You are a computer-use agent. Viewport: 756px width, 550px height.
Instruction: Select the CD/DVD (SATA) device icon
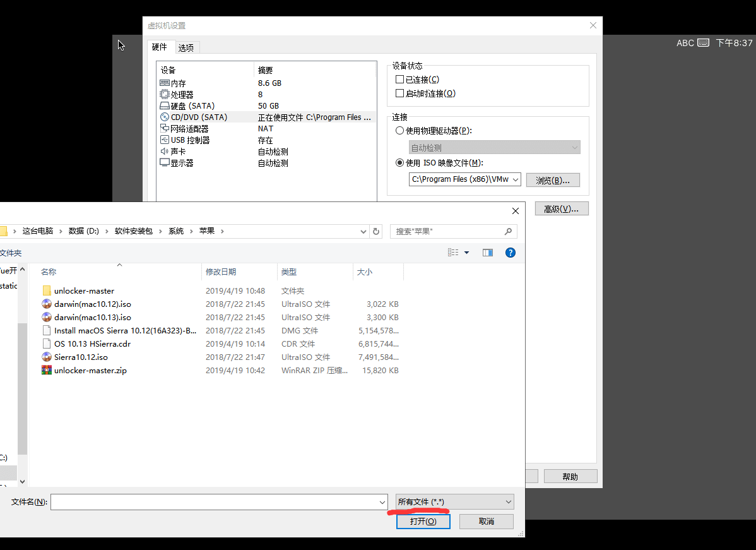point(165,117)
